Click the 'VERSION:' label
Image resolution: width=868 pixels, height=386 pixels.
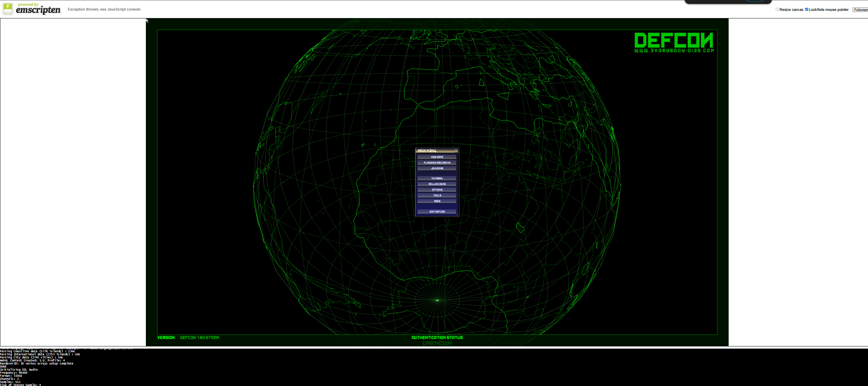[166, 338]
